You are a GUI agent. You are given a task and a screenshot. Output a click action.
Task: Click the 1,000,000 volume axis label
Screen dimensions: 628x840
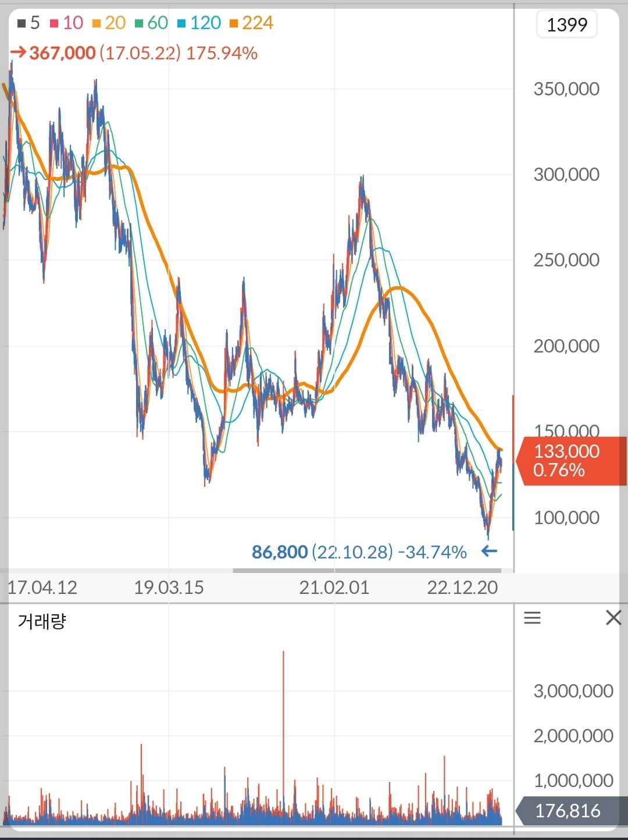pyautogui.click(x=573, y=781)
